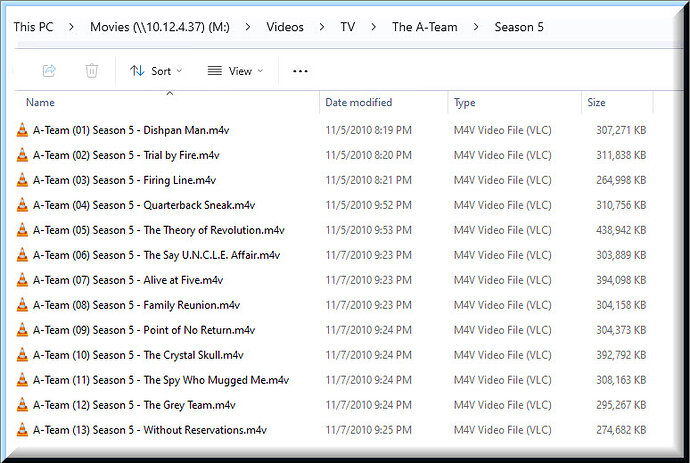Go to The A-Team folder in breadcrumb
The image size is (690, 463).
pos(425,27)
